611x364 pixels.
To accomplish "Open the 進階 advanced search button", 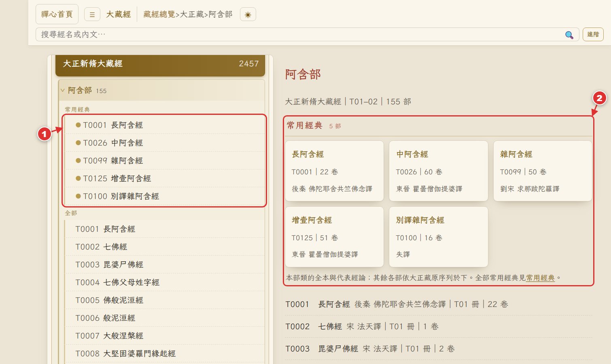I will [593, 34].
